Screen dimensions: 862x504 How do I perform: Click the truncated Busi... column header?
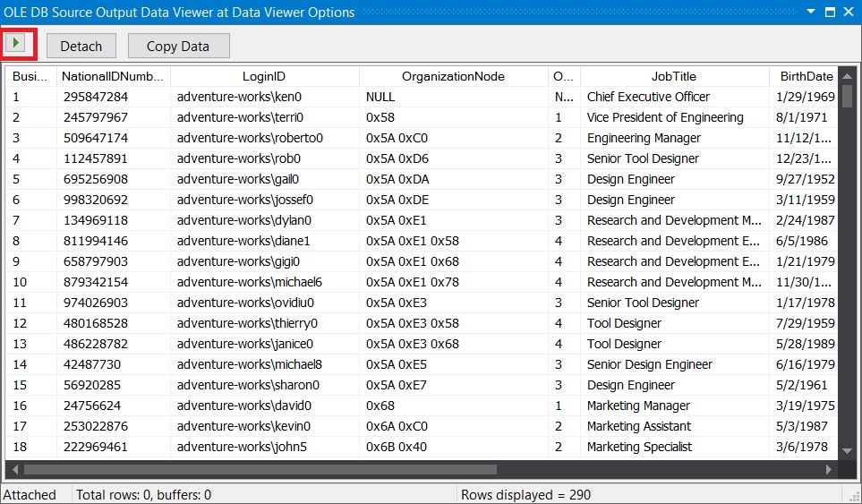[30, 76]
